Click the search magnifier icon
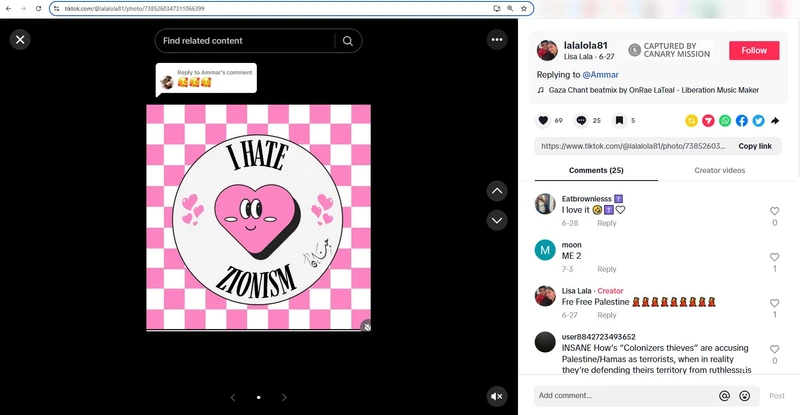 coord(347,41)
